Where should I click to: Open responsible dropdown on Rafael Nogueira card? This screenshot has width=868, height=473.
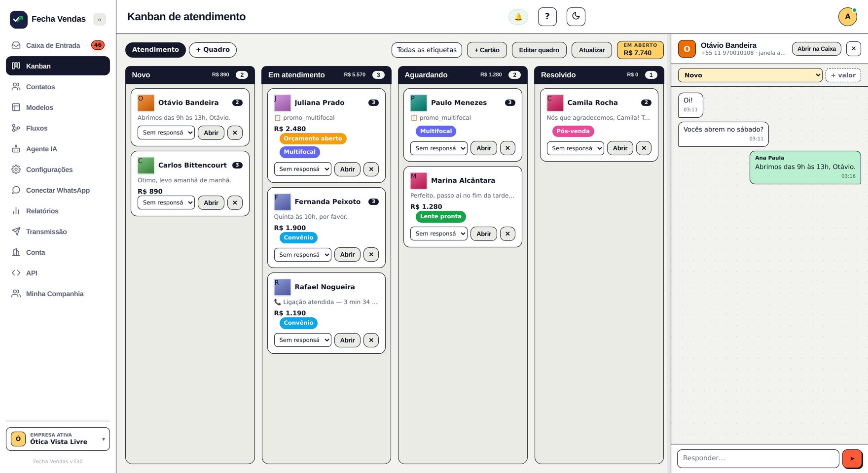(x=303, y=340)
